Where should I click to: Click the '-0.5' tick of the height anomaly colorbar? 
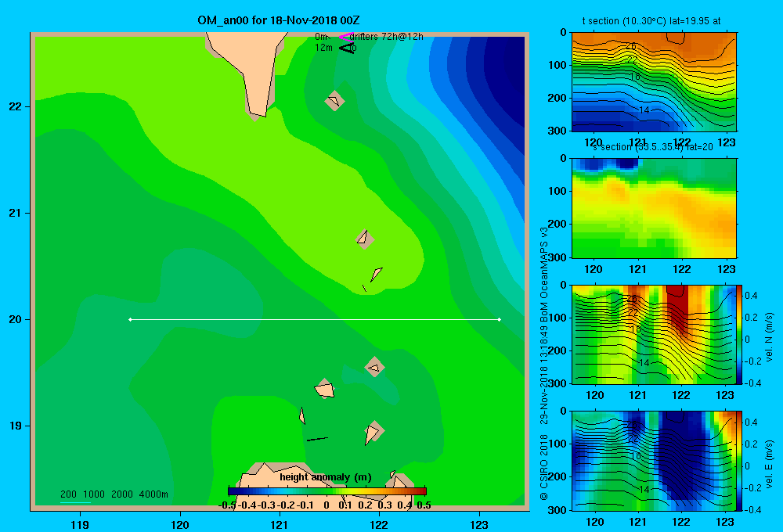point(228,505)
